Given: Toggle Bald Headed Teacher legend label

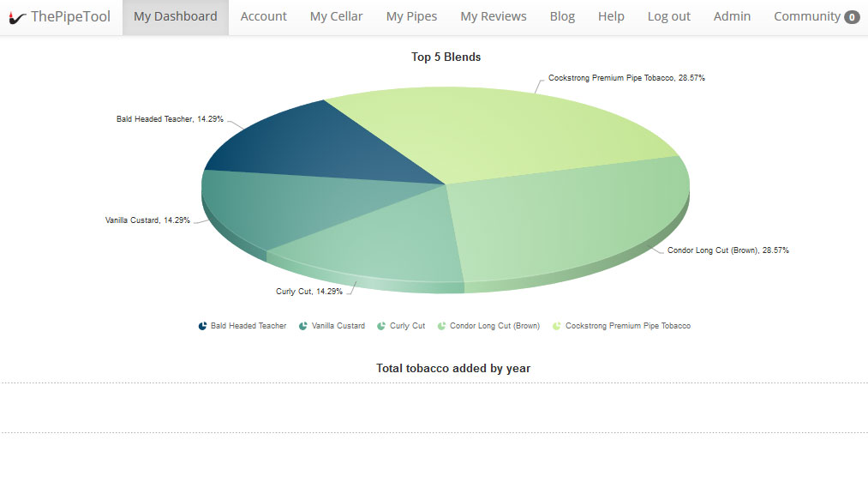Looking at the screenshot, I should click(248, 326).
